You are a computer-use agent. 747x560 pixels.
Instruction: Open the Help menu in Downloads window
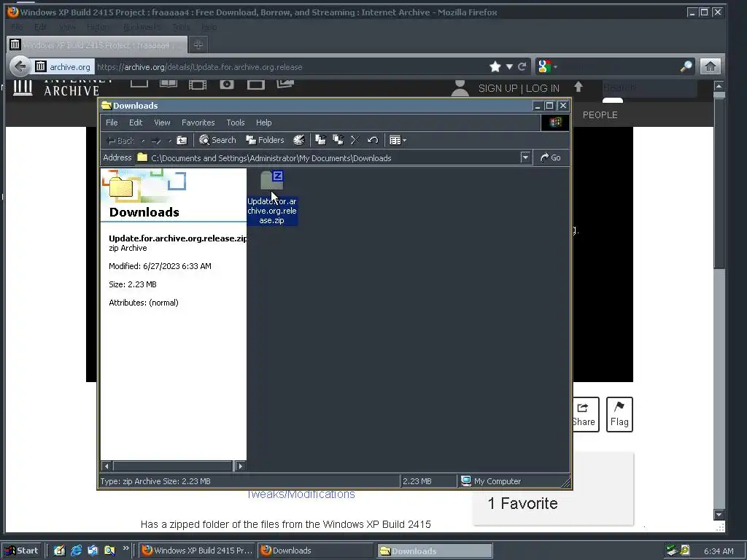(x=263, y=122)
